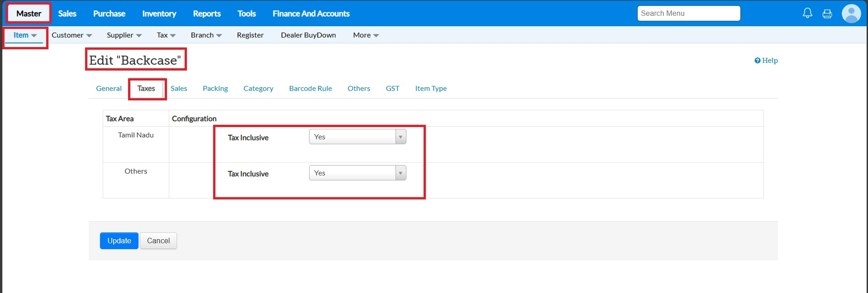
Task: Switch to the Barcode Rule tab
Action: pyautogui.click(x=310, y=89)
